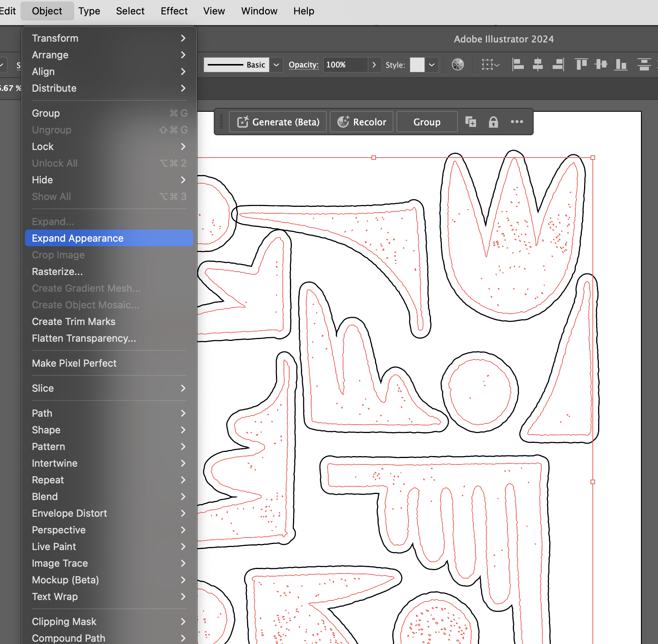Click Horizontal Align Left icon
The width and height of the screenshot is (658, 644).
(x=518, y=65)
